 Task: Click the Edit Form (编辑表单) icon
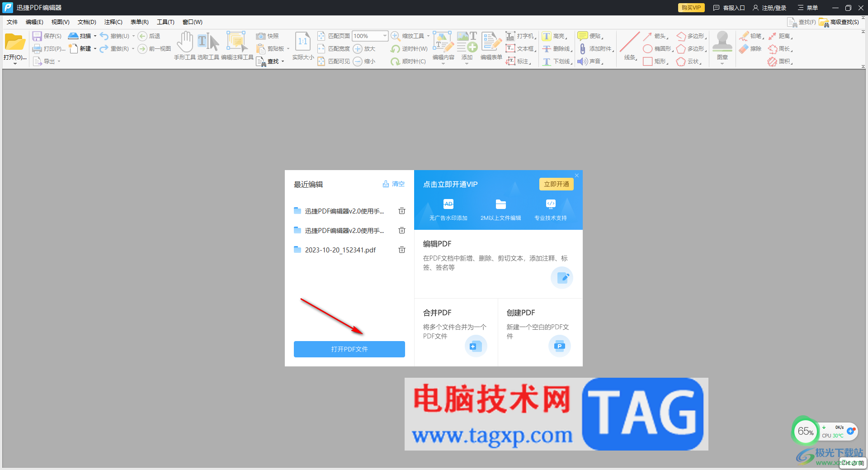(491, 42)
